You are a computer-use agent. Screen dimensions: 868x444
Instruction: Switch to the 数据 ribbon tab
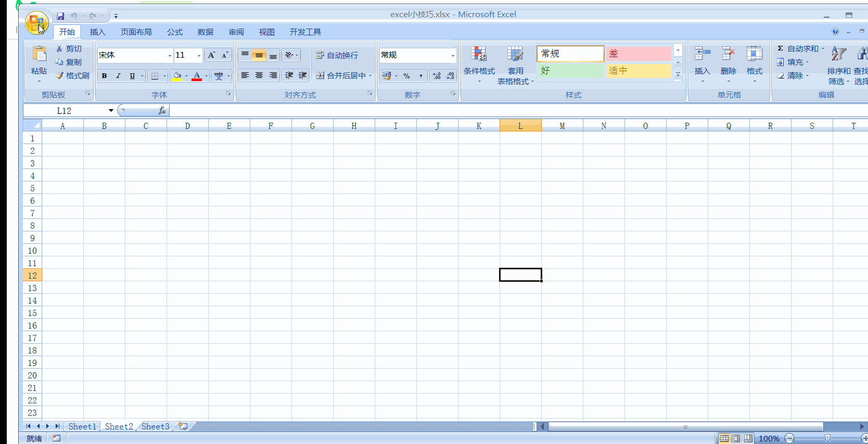[206, 32]
